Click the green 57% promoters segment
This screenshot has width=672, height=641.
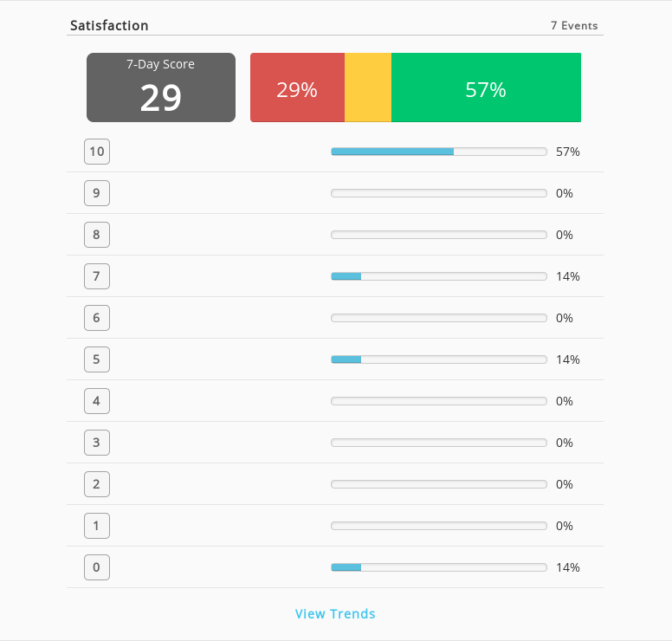[x=487, y=87]
